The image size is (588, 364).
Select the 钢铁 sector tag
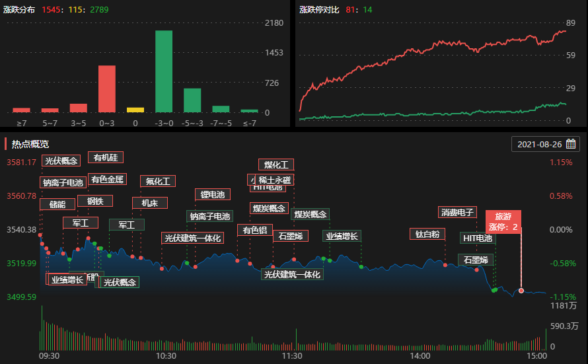pos(95,201)
